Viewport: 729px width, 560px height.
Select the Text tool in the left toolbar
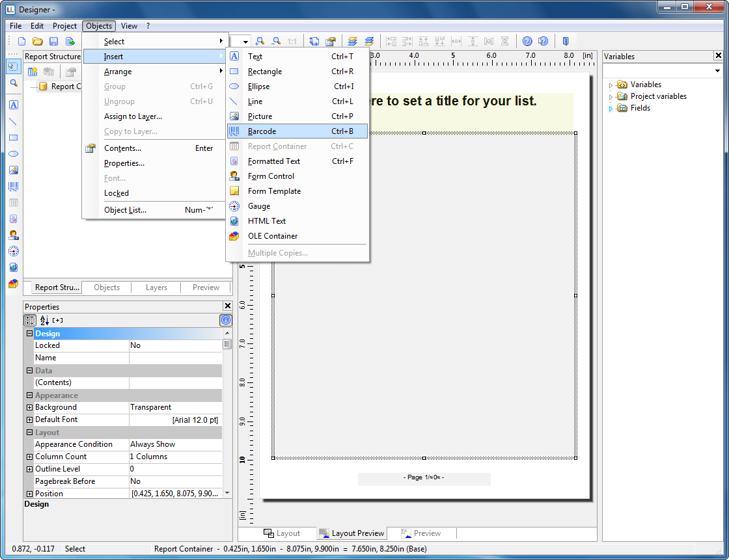click(14, 104)
